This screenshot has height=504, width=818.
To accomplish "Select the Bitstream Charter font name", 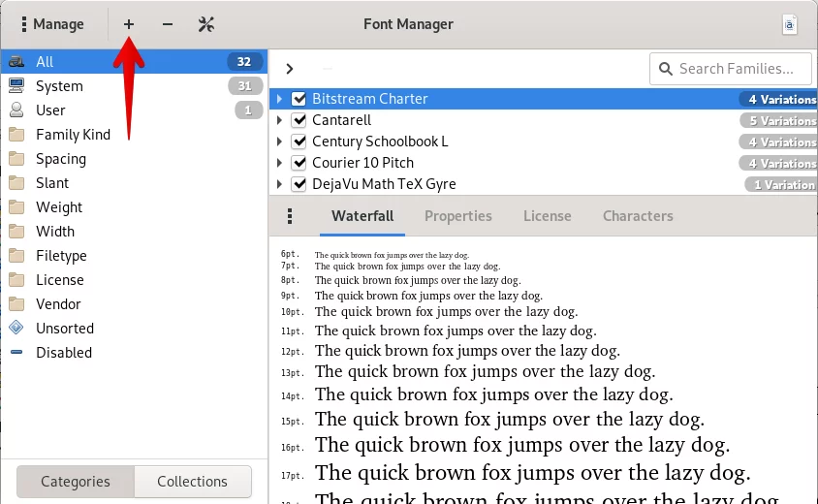I will pyautogui.click(x=370, y=99).
